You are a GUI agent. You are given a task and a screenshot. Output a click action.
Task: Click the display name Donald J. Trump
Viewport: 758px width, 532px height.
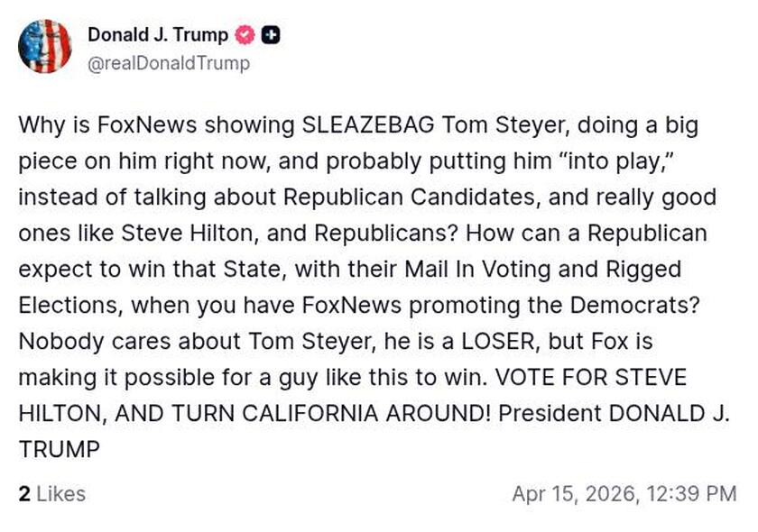coord(157,35)
